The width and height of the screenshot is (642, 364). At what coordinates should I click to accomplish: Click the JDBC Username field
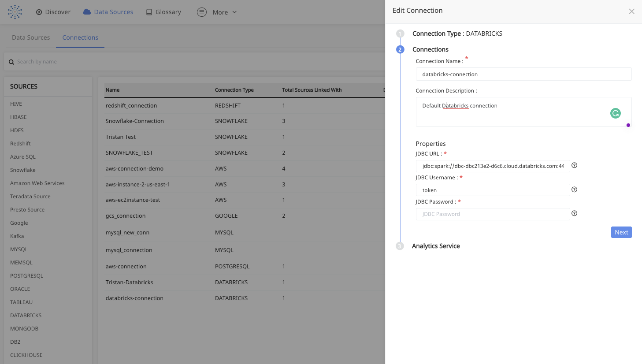point(493,190)
